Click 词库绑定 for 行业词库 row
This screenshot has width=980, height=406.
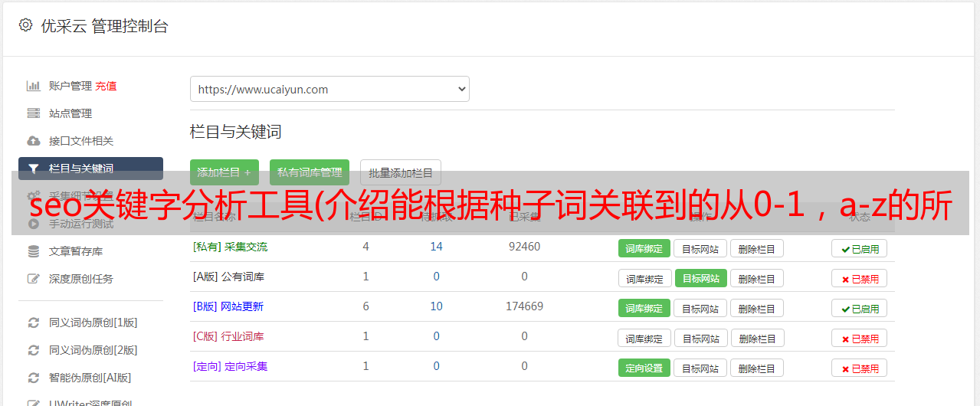(x=644, y=338)
